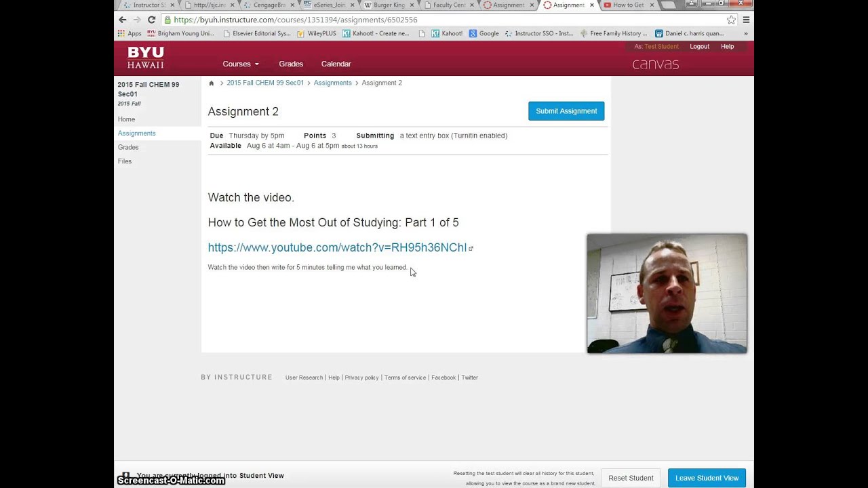This screenshot has width=868, height=488.
Task: Switch to the How to Get YouTube tab
Action: (x=629, y=5)
